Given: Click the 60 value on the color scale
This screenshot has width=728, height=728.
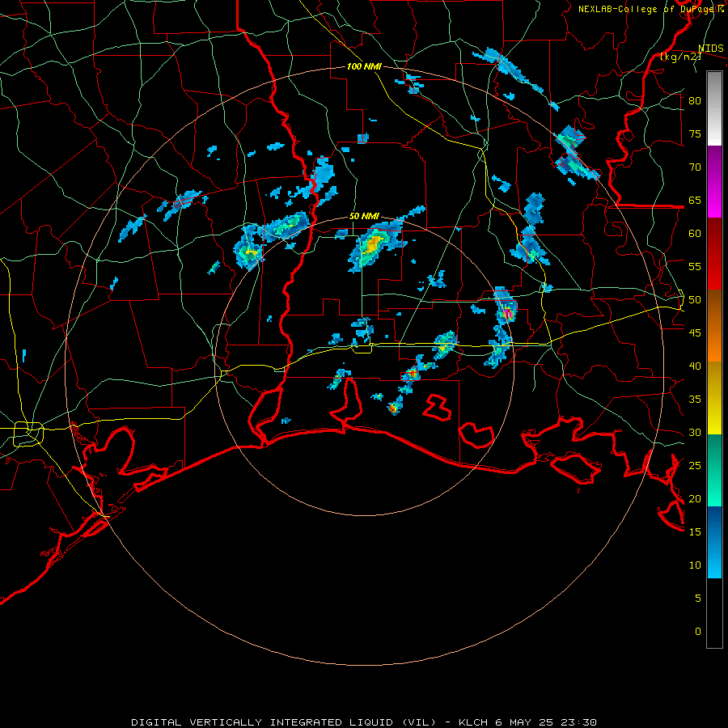Looking at the screenshot, I should [x=695, y=234].
